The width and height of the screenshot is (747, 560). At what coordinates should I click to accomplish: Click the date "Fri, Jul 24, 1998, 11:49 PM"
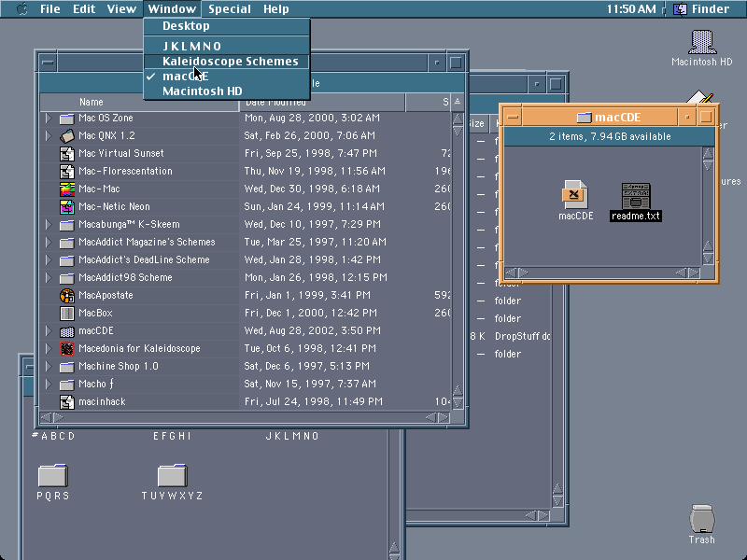pos(314,402)
